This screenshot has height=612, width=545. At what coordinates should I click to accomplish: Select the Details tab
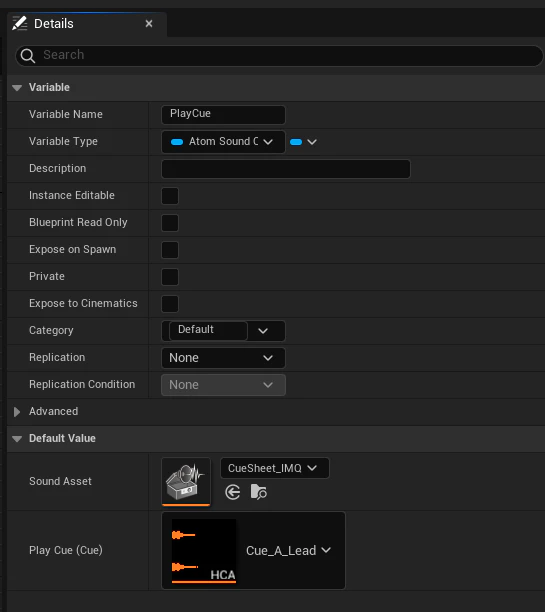pyautogui.click(x=87, y=24)
